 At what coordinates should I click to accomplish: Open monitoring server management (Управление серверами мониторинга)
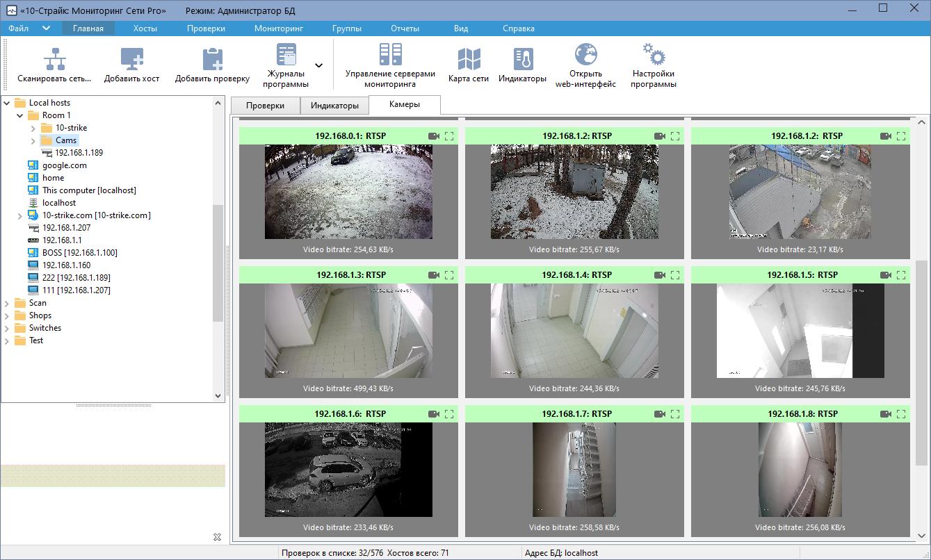(x=390, y=56)
